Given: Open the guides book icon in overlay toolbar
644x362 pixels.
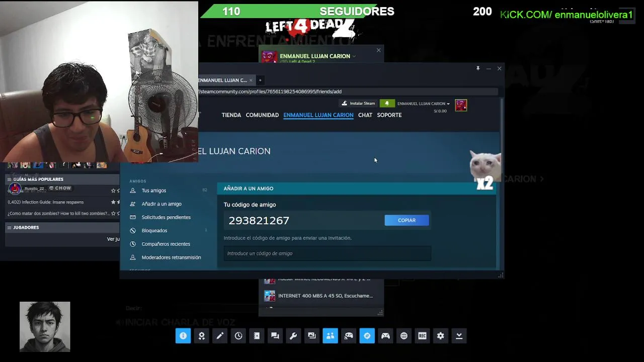Looking at the screenshot, I should click(x=257, y=336).
